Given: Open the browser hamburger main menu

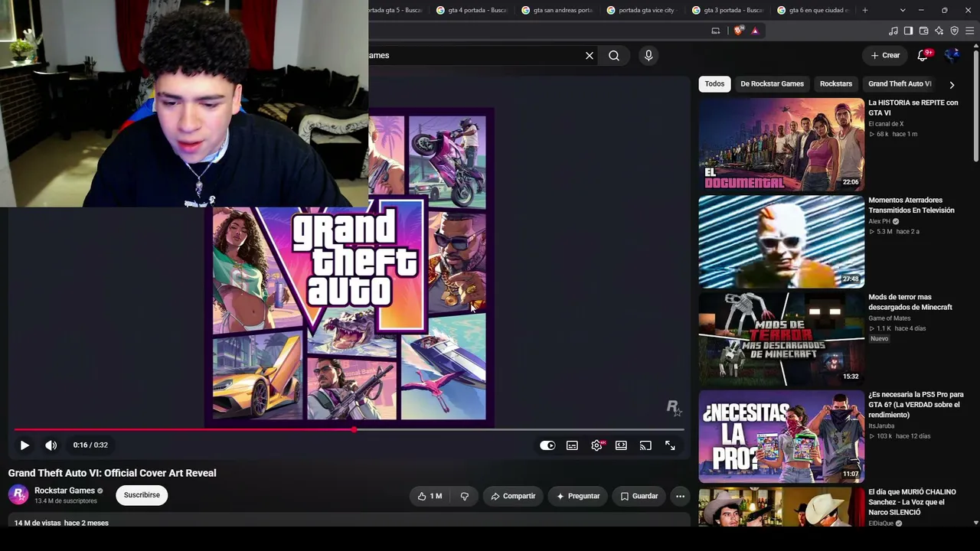Looking at the screenshot, I should click(x=970, y=31).
